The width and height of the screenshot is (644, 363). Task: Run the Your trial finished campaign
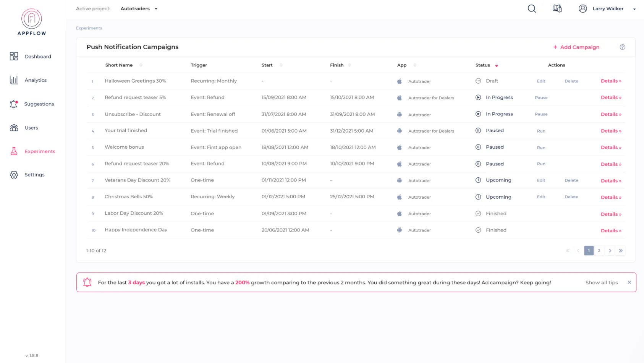pos(541,131)
